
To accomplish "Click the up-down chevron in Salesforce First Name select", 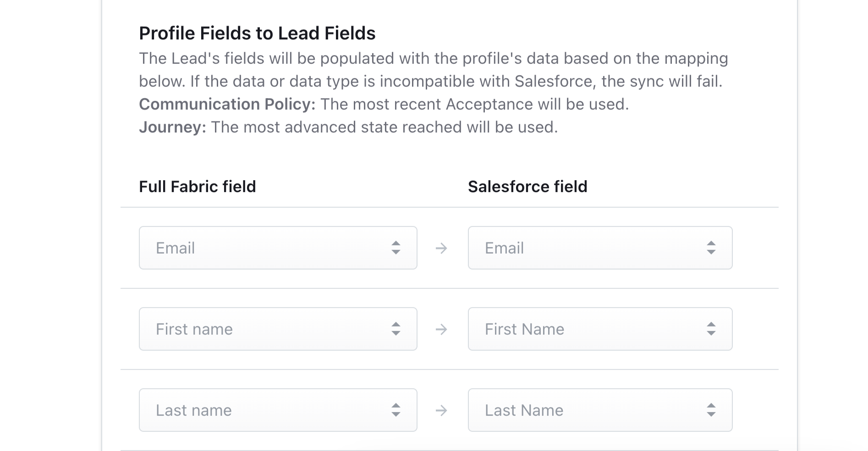I will pos(711,329).
